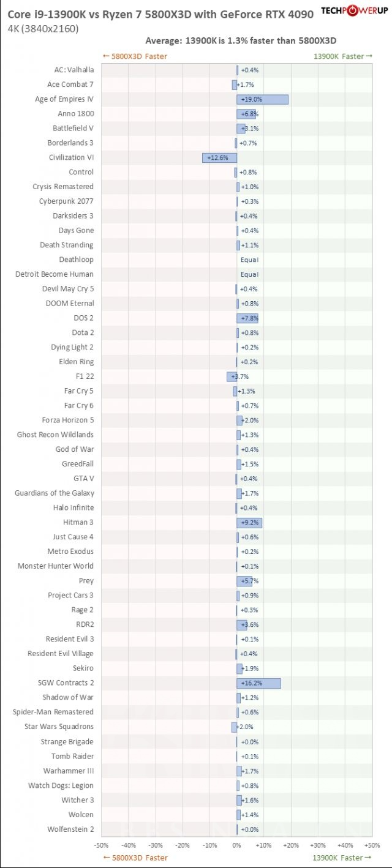392x868 pixels.
Task: Click the Hitman 3 +9.2% bar
Action: (249, 522)
